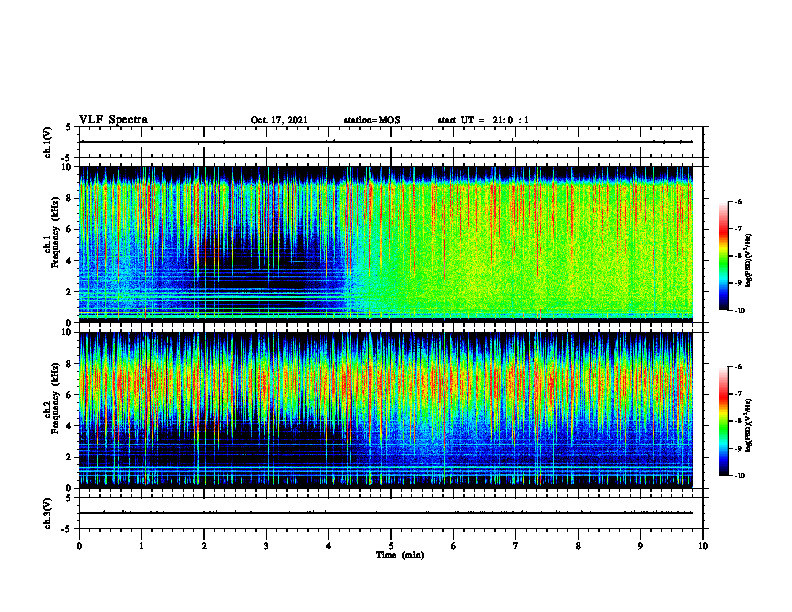The image size is (792, 612).
Task: Click time axis tick label "7"
Action: [516, 546]
